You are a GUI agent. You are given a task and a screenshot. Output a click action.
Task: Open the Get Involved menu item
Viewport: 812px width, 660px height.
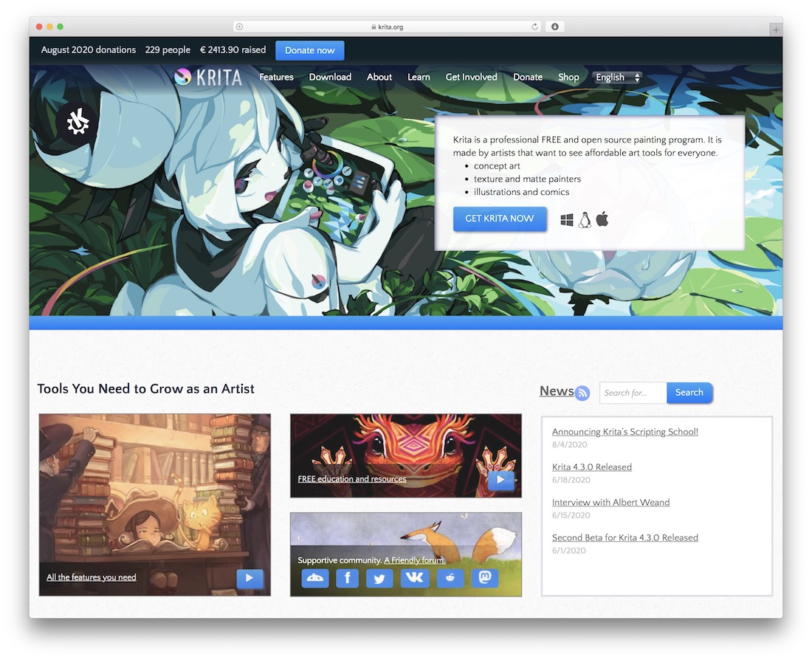click(x=471, y=77)
